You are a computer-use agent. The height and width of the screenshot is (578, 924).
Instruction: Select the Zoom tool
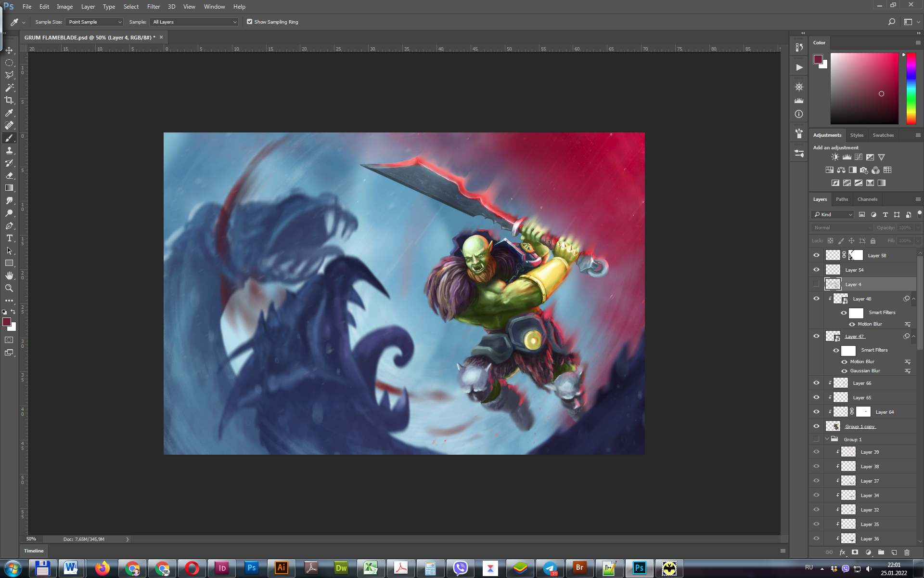9,288
